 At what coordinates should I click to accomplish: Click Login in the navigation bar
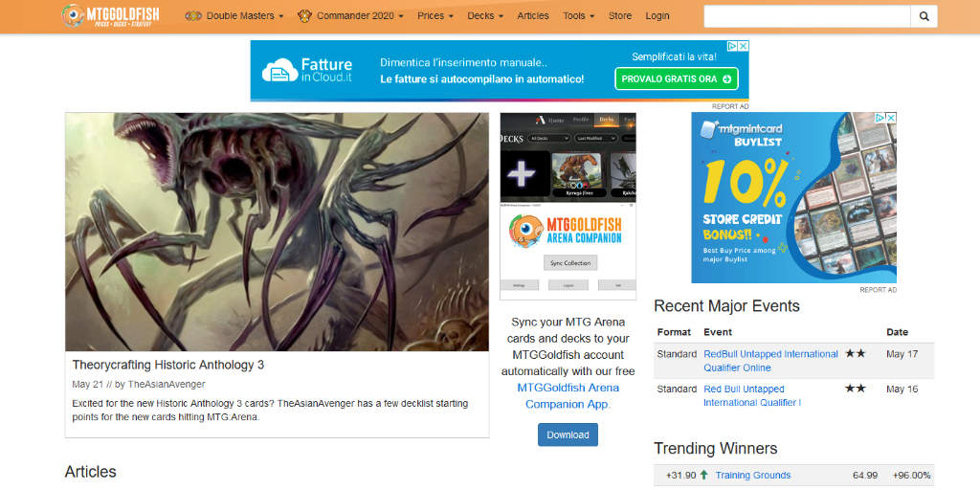point(657,15)
